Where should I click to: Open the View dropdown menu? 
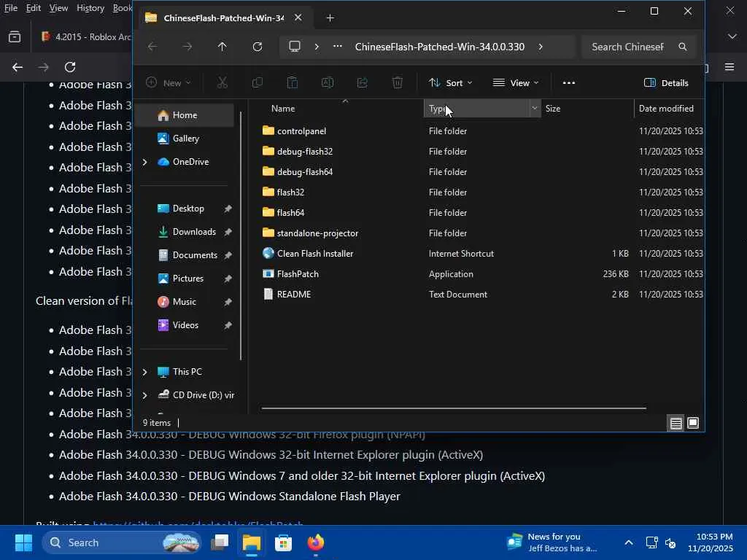click(516, 83)
